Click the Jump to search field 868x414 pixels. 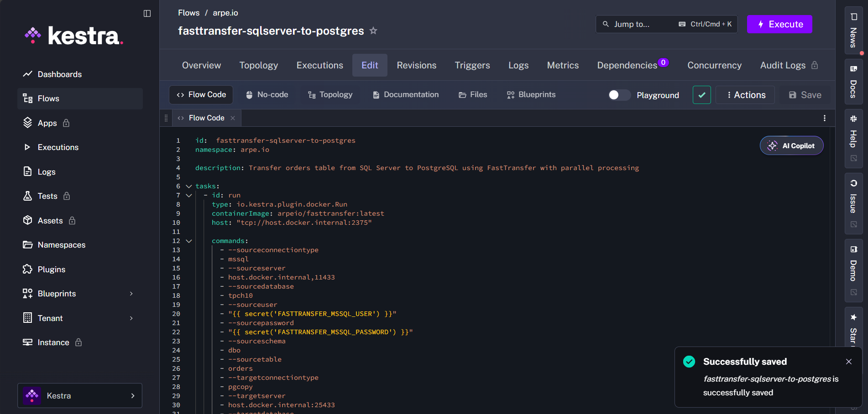coord(639,24)
